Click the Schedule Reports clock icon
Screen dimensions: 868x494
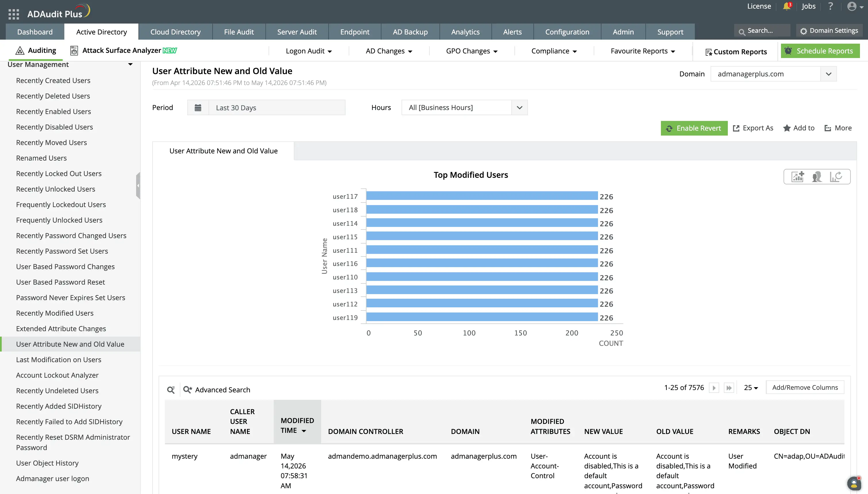(x=788, y=51)
